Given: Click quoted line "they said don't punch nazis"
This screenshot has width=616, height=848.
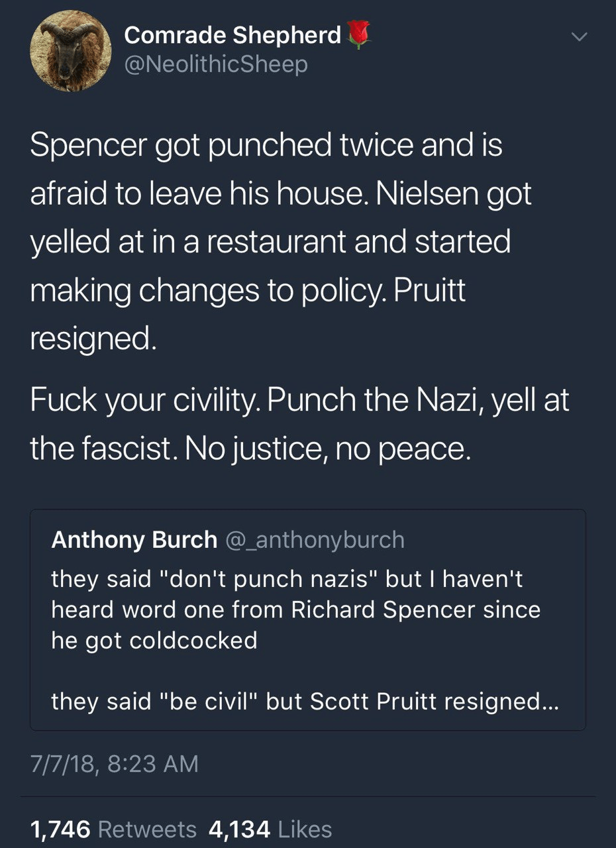Looking at the screenshot, I should point(287,580).
